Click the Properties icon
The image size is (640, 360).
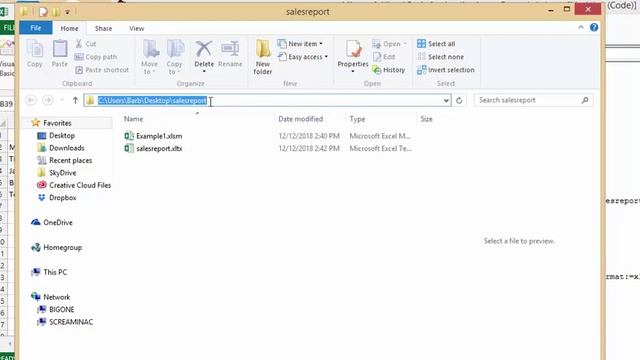[x=353, y=50]
